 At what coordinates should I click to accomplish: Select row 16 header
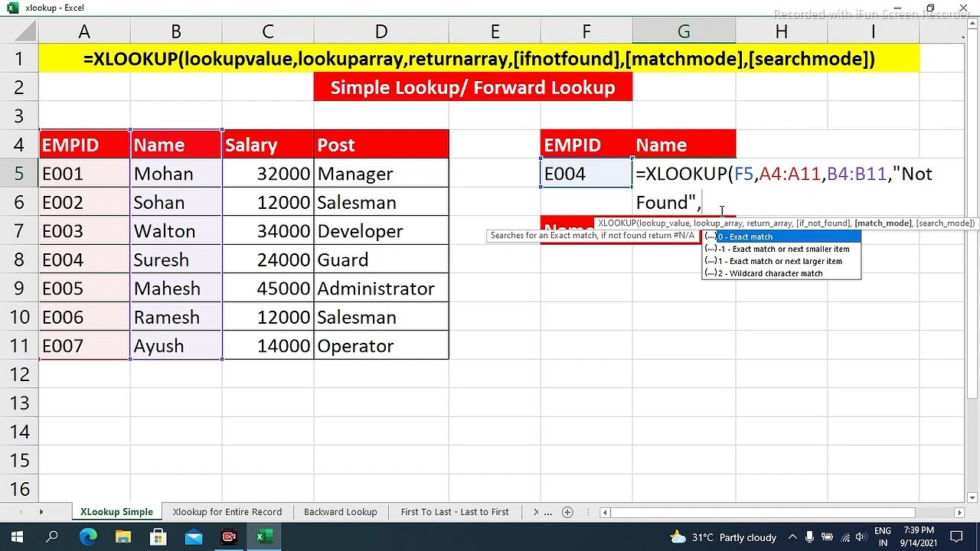tap(19, 488)
